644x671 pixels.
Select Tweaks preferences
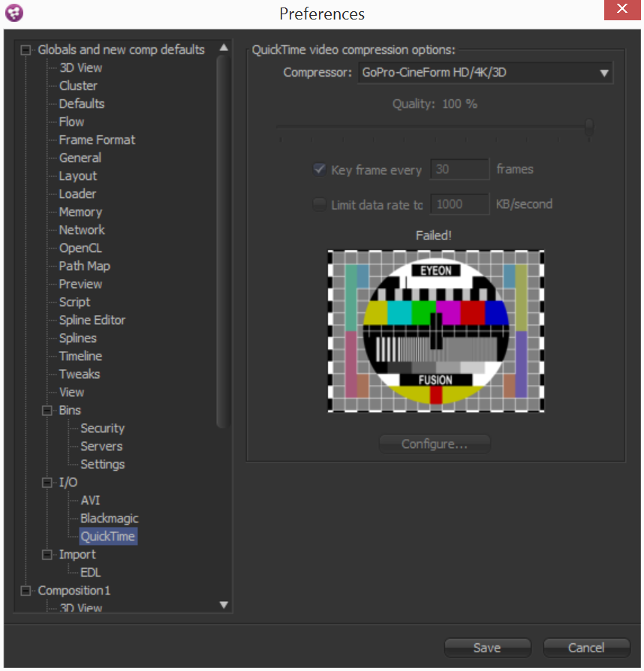pos(79,374)
